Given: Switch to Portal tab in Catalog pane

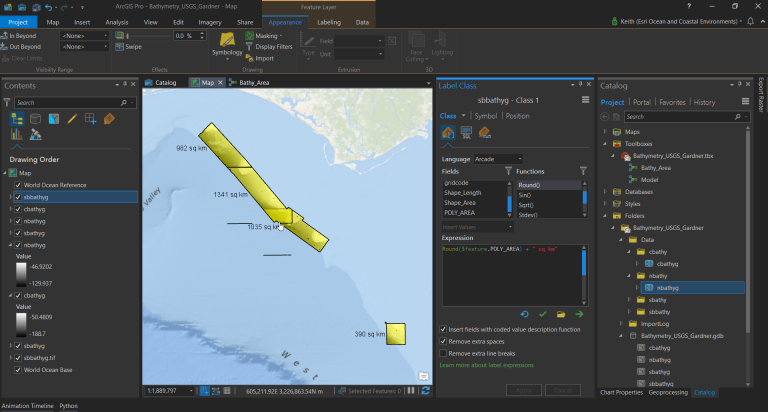Looking at the screenshot, I should (x=641, y=102).
